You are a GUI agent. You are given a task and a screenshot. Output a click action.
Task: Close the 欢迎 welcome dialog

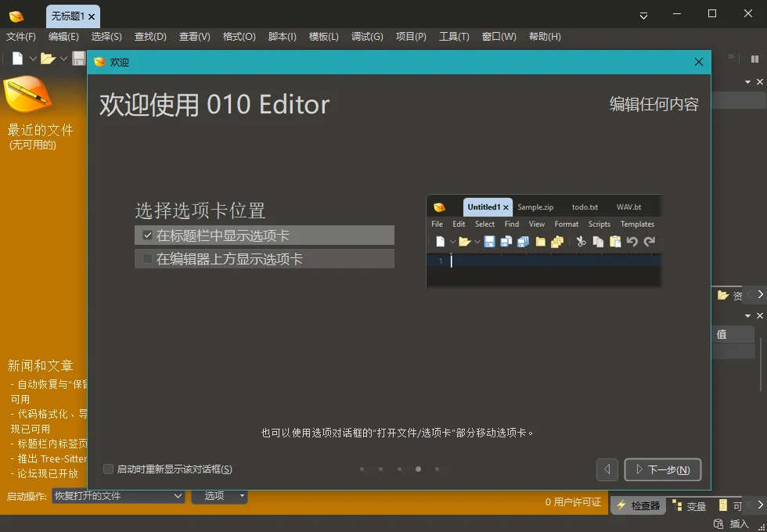pos(698,62)
